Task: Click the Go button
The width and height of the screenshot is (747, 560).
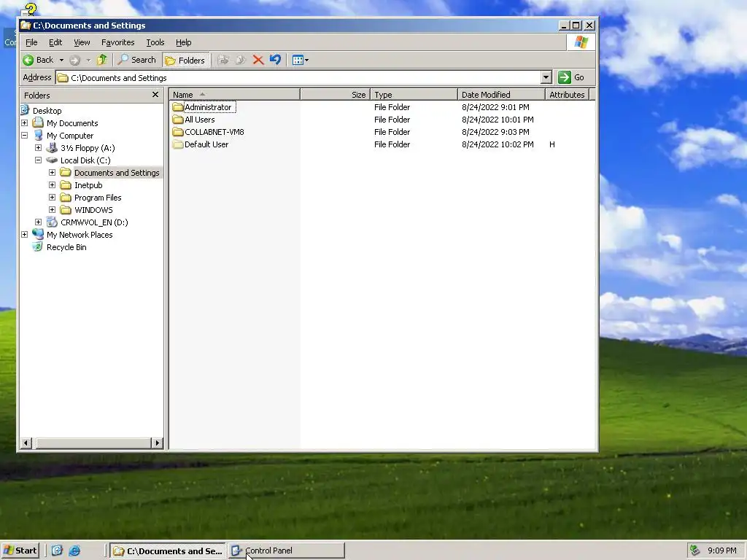Action: click(x=571, y=77)
